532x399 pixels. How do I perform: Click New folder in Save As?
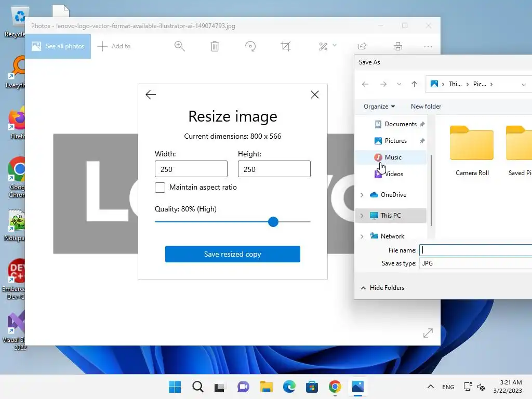426,107
